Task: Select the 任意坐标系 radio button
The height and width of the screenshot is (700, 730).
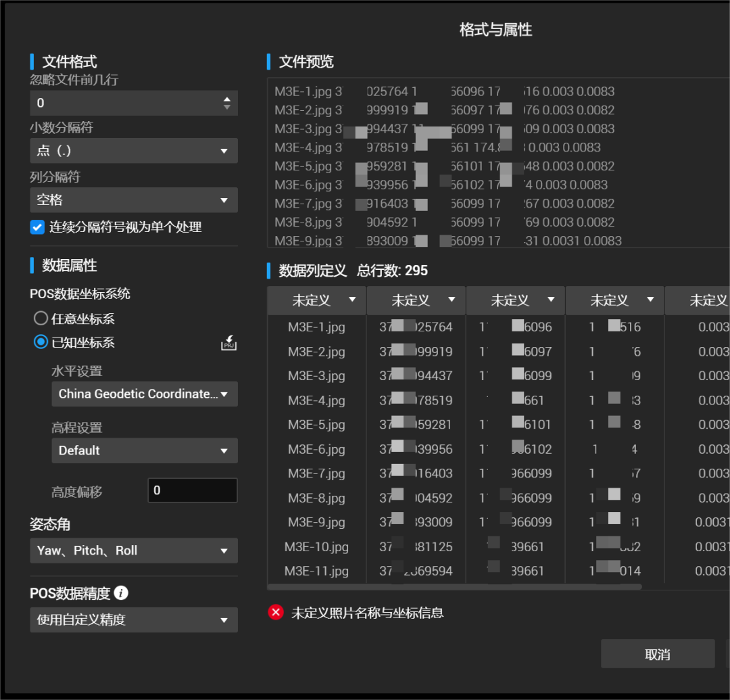Action: [41, 318]
